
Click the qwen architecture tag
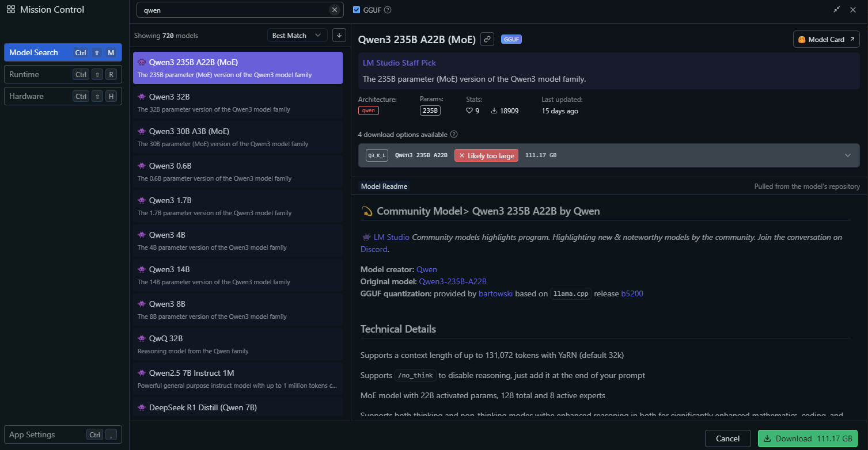click(x=369, y=110)
